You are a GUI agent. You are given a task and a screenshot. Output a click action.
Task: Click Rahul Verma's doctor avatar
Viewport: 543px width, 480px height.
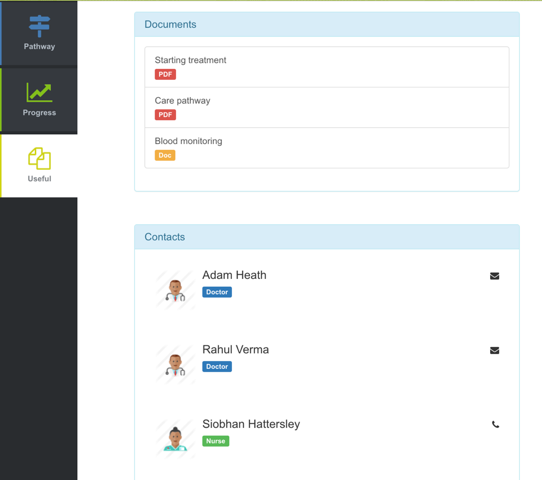pyautogui.click(x=175, y=364)
